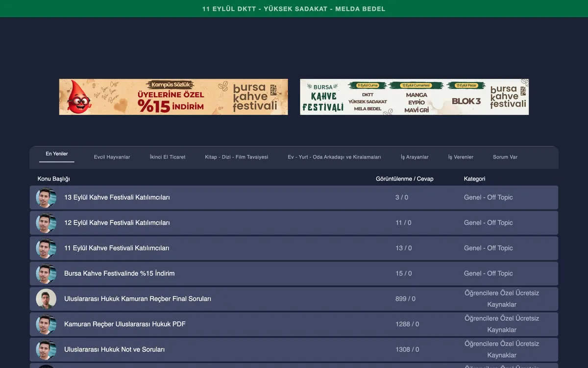Image resolution: width=588 pixels, height=368 pixels.
Task: Open Uluslararası Hukuk Not ve Soruları topic
Action: click(115, 349)
